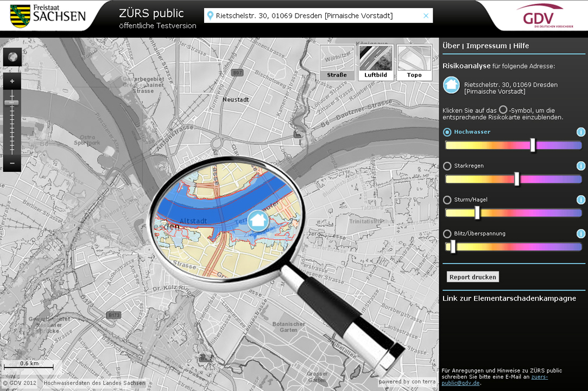Viewport: 588px width, 391px height.
Task: Click the zoom level slider handle
Action: [x=12, y=102]
